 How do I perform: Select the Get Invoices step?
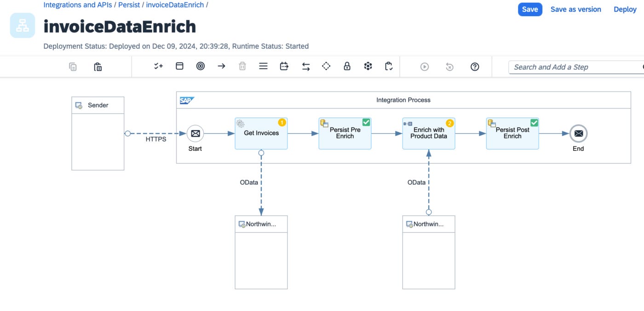pos(261,133)
